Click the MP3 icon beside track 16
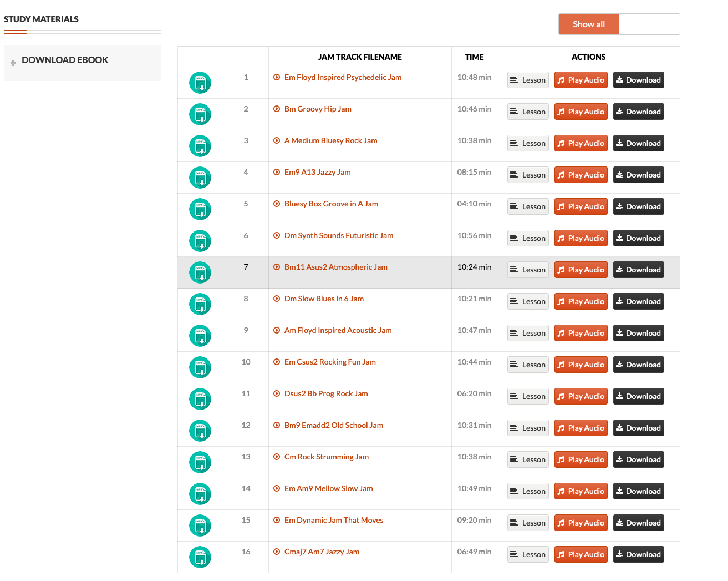This screenshot has height=581, width=728. tap(200, 557)
